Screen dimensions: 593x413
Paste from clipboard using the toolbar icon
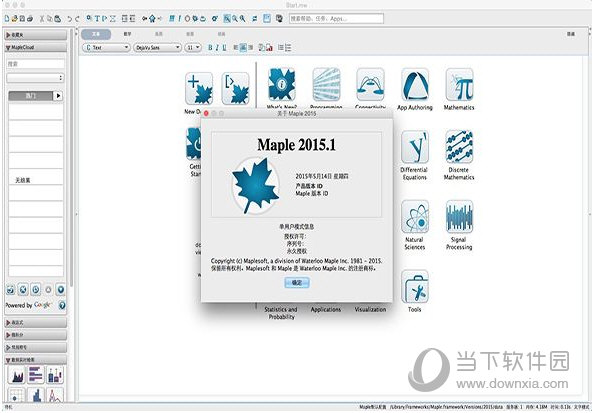[57, 18]
